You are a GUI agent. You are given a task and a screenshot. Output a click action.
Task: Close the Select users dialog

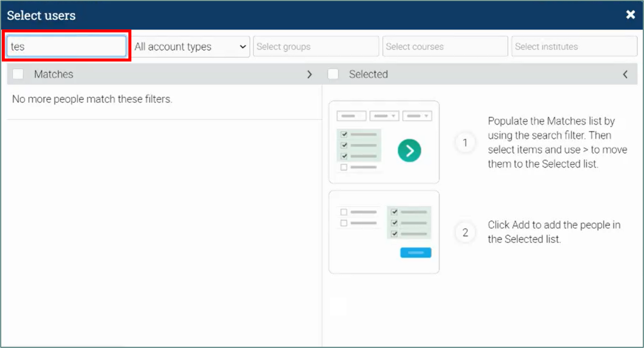(630, 15)
